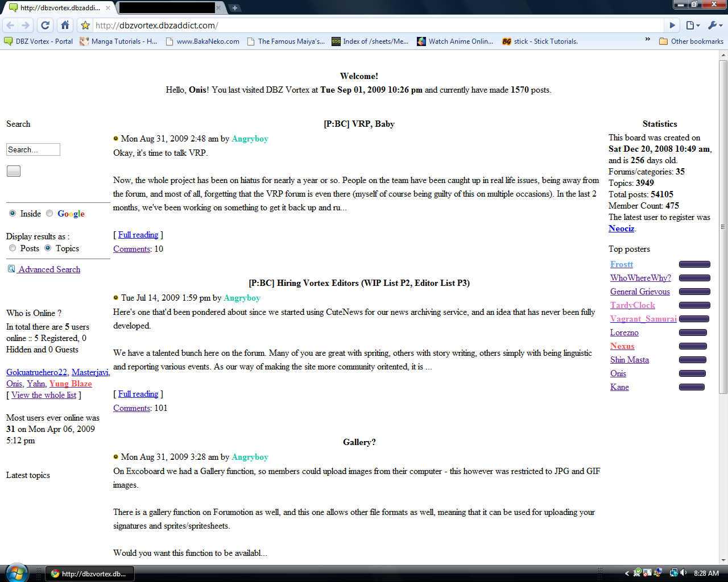This screenshot has width=728, height=582.
Task: Open top poster WhoWhereWhy? profile
Action: tap(640, 278)
